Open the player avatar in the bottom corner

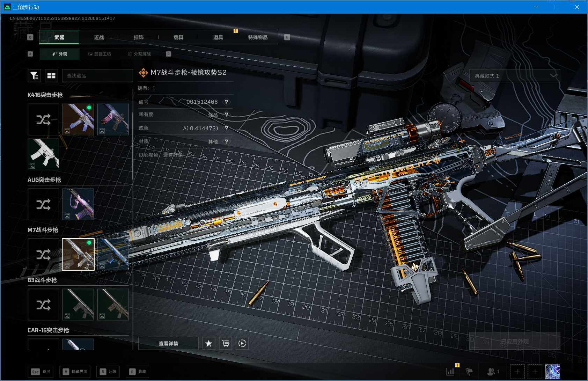tap(553, 372)
